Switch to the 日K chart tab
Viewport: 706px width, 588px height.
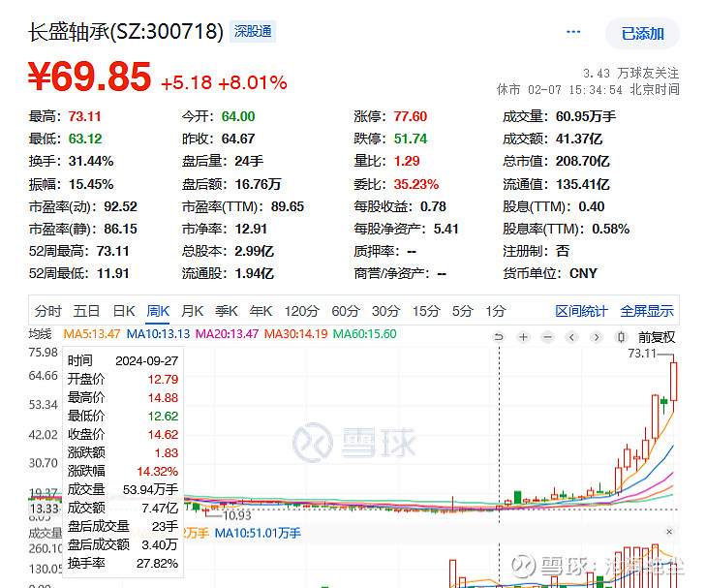[124, 311]
